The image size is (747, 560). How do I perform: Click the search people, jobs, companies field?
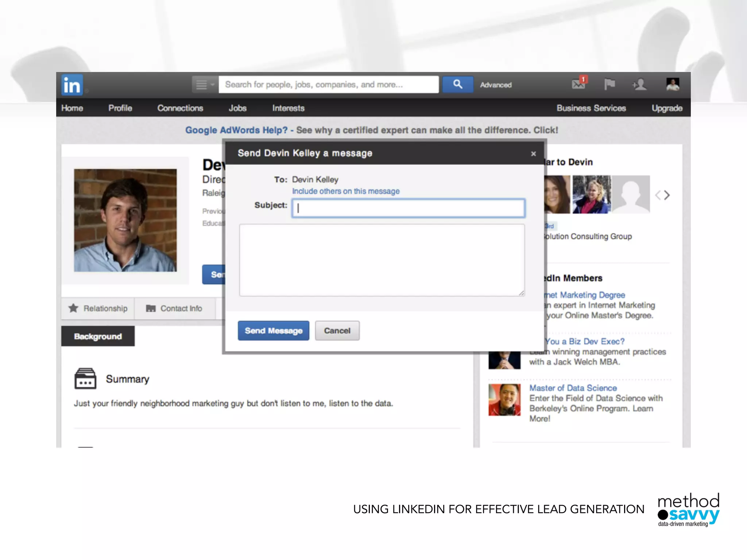[329, 85]
